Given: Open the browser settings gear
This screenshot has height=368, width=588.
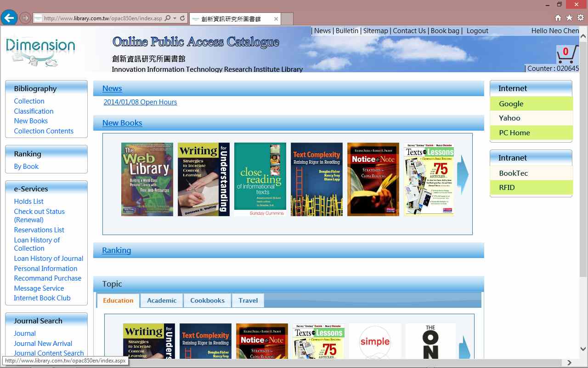Looking at the screenshot, I should [581, 18].
